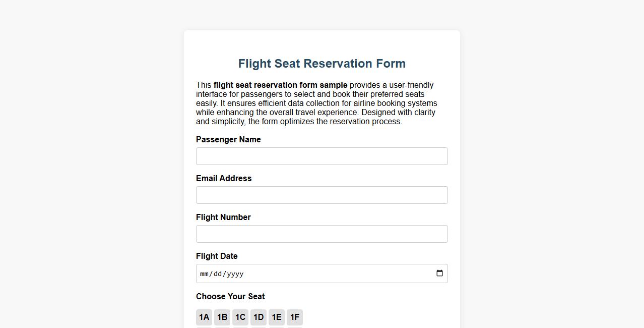This screenshot has height=328, width=644.
Task: Click the Choose Your Seat heading
Action: point(230,296)
